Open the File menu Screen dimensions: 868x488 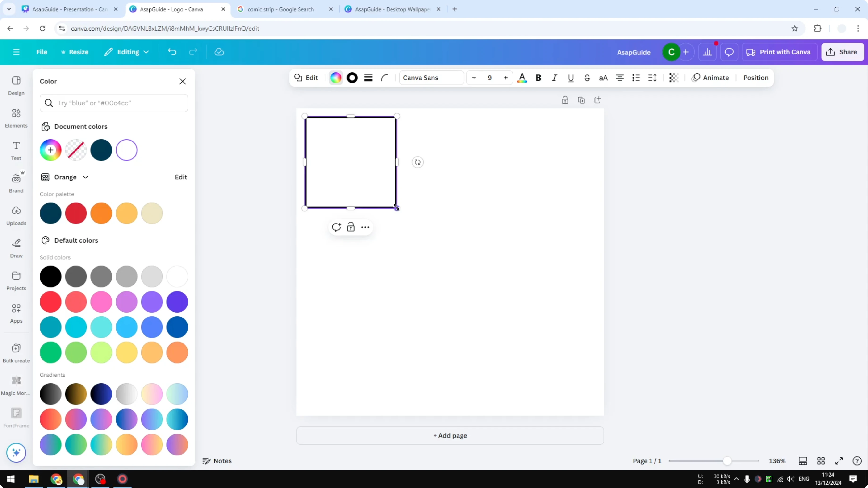(42, 52)
